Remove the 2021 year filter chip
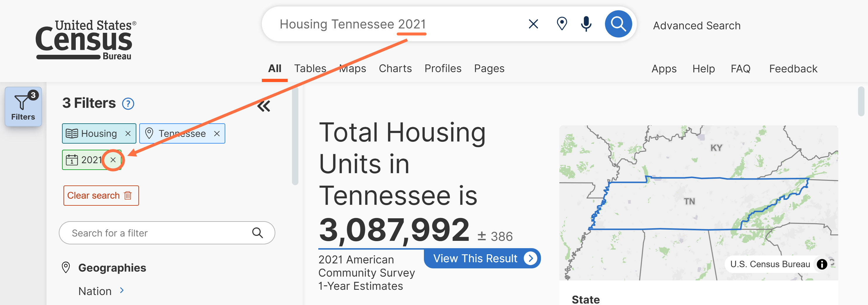Viewport: 868px width, 305px height. [x=113, y=160]
